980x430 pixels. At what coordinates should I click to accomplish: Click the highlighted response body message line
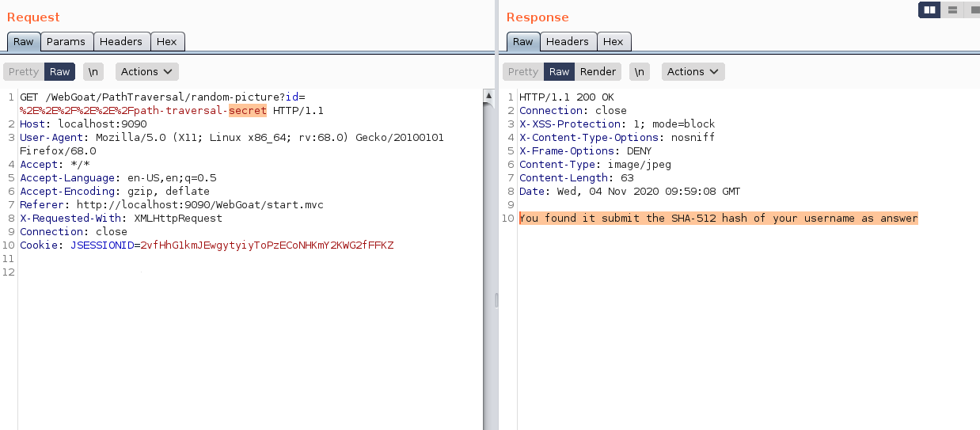coord(718,219)
